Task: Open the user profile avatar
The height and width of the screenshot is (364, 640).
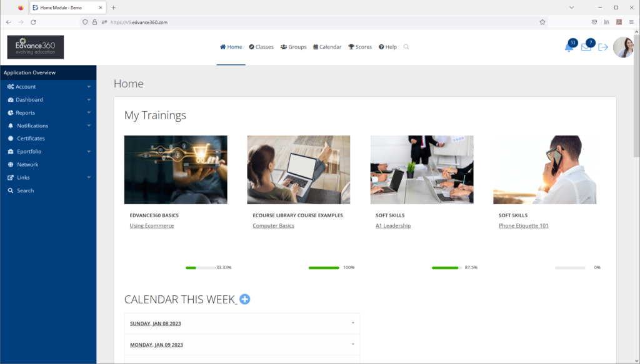Action: 623,47
